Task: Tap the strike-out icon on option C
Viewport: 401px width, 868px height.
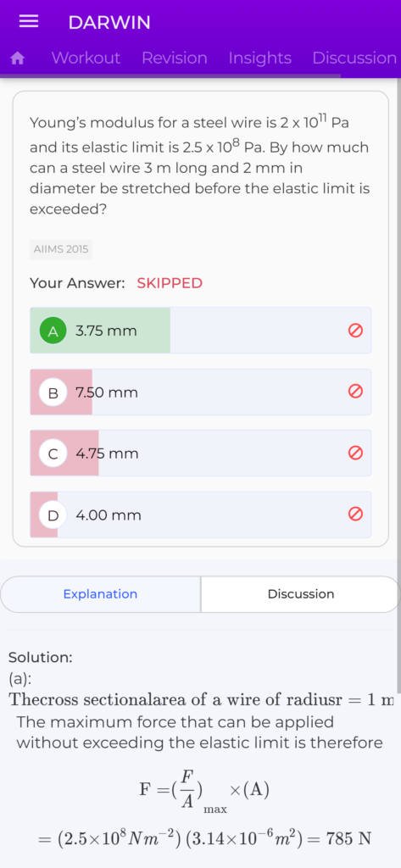Action: (355, 453)
